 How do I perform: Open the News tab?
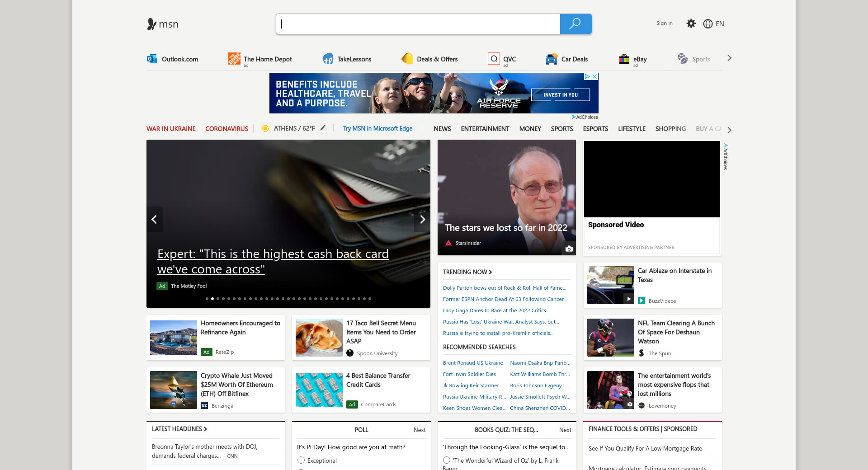click(442, 129)
